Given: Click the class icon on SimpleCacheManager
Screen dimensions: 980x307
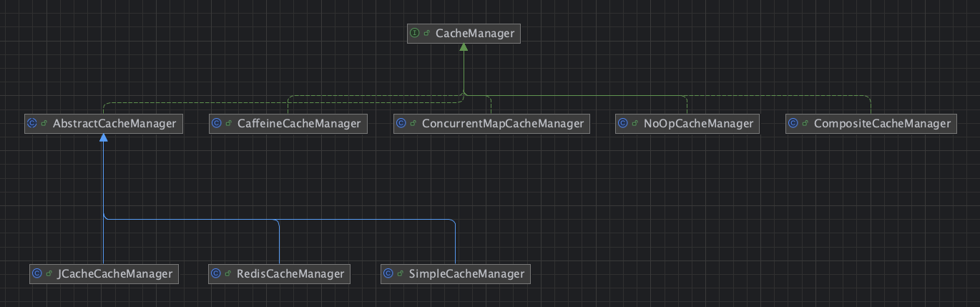Looking at the screenshot, I should click(387, 274).
